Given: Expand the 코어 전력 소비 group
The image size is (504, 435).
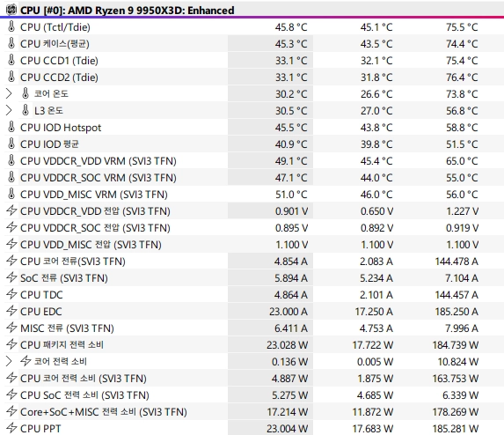Looking at the screenshot, I should [x=9, y=361].
